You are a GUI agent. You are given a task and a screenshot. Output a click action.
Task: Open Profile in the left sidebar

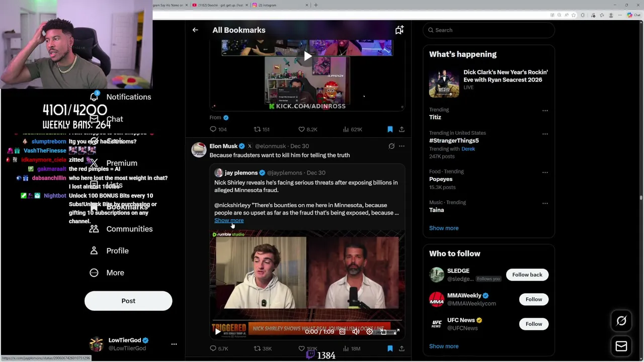pos(109,250)
